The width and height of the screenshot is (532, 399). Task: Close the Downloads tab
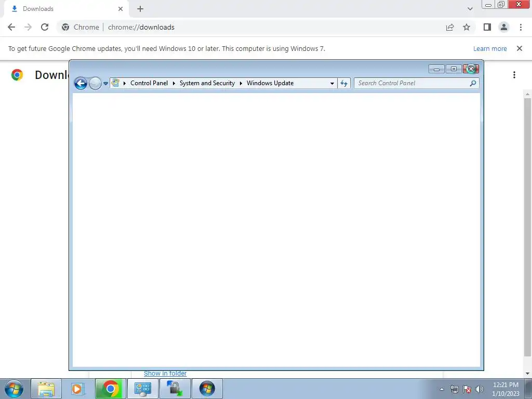coord(121,9)
